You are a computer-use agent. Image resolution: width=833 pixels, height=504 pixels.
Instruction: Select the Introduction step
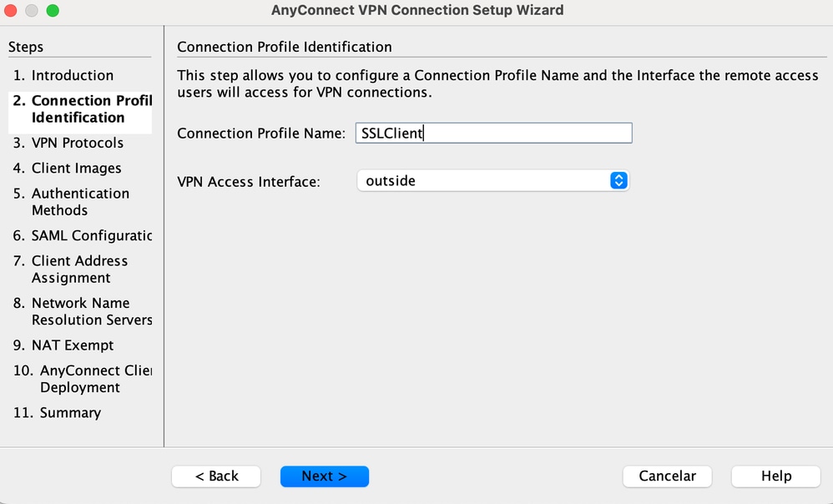72,75
